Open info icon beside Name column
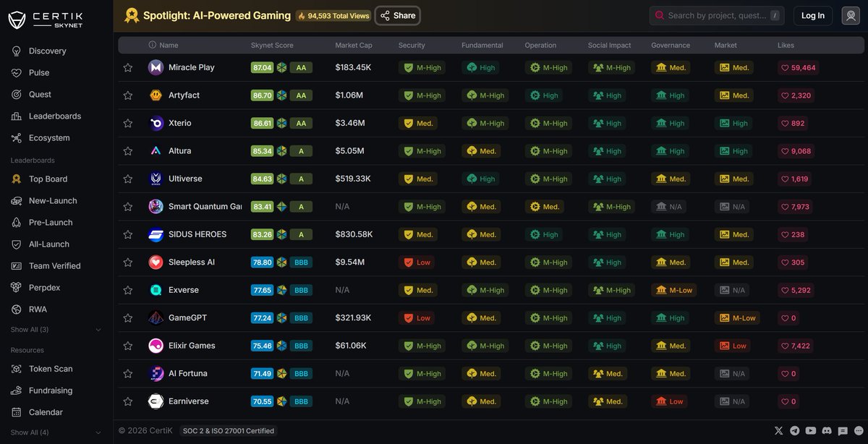This screenshot has width=868, height=444. point(152,45)
